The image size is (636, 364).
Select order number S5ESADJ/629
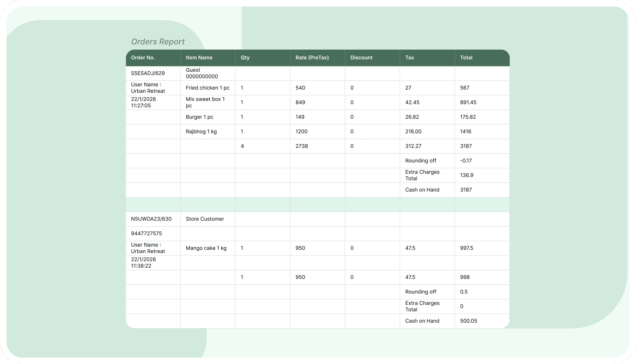[x=147, y=73]
